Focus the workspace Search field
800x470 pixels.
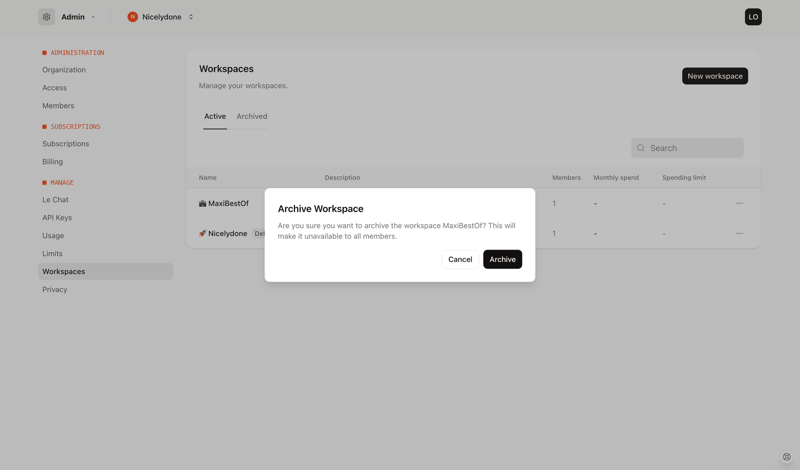click(694, 148)
